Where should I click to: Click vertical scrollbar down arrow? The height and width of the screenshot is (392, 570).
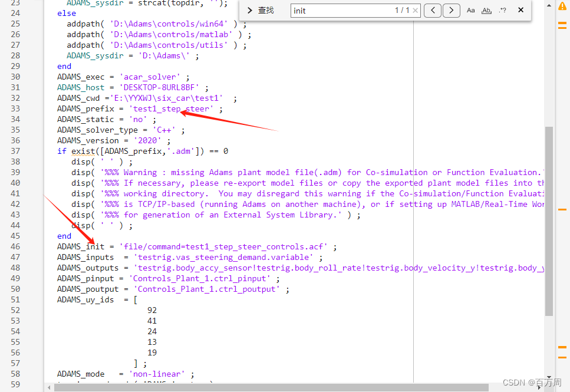(549, 377)
